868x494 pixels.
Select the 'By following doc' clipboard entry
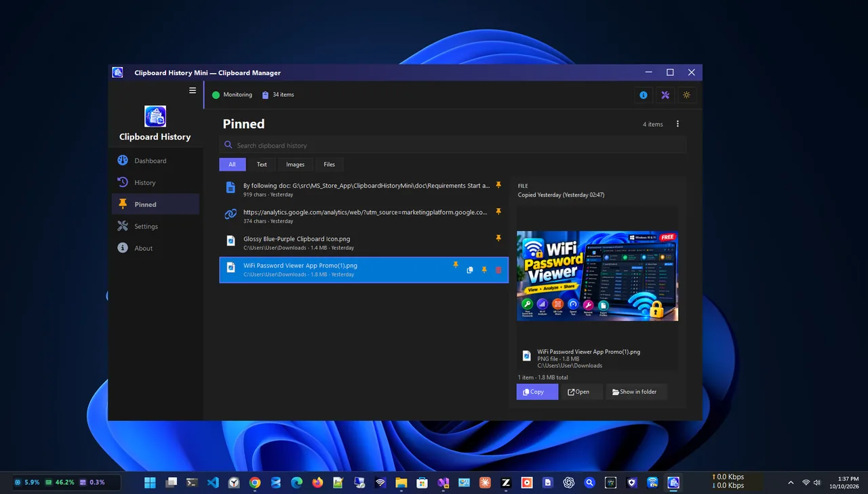363,189
